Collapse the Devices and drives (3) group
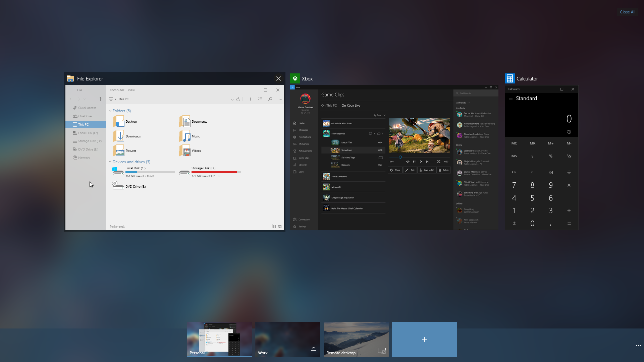This screenshot has width=644, height=362. click(110, 162)
